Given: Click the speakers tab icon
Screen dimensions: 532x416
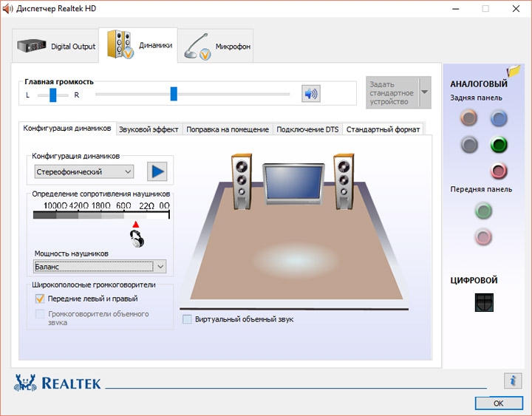Looking at the screenshot, I should coord(120,44).
